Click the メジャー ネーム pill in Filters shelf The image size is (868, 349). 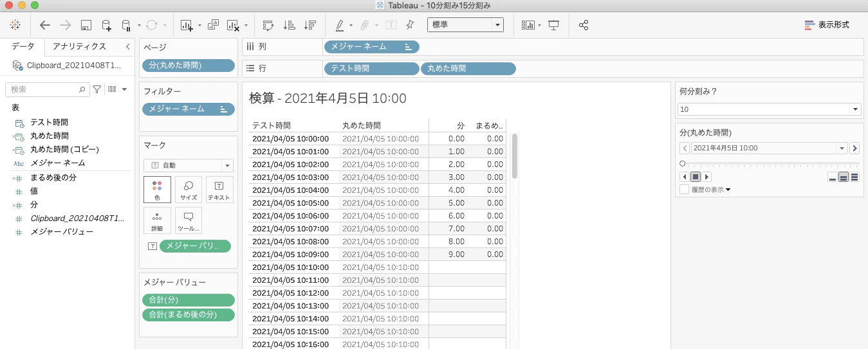pyautogui.click(x=189, y=109)
